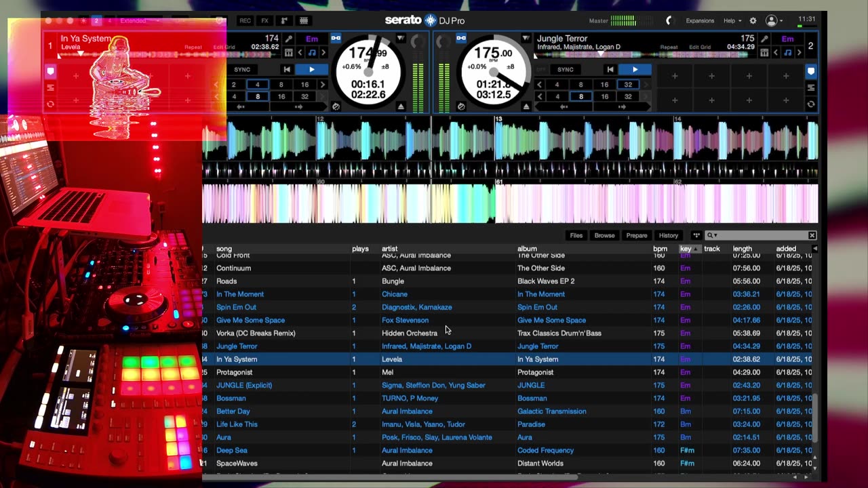Click the settings gear icon
This screenshot has width=868, height=488.
click(x=753, y=20)
